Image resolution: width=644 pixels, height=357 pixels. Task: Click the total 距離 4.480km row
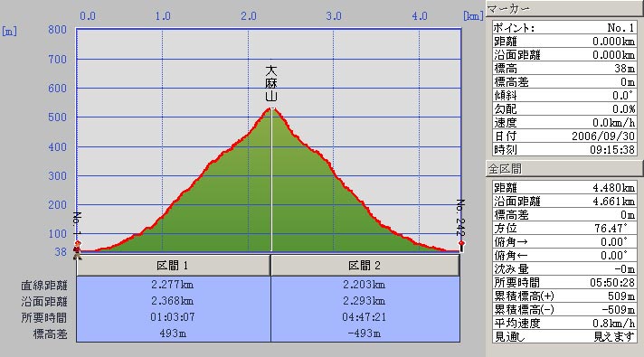[564, 187]
